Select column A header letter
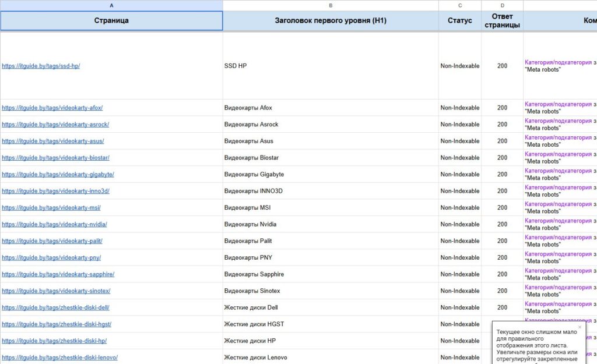The height and width of the screenshot is (364, 597). click(x=111, y=5)
